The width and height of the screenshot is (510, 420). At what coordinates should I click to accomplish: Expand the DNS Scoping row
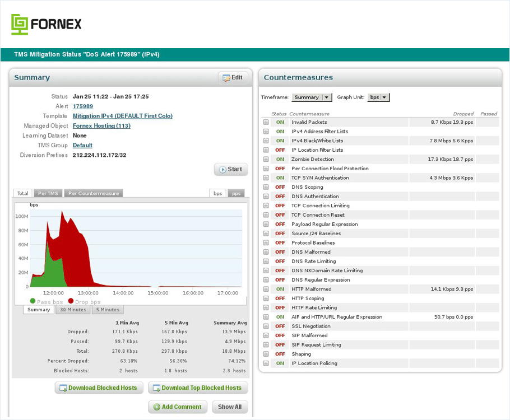click(x=266, y=187)
